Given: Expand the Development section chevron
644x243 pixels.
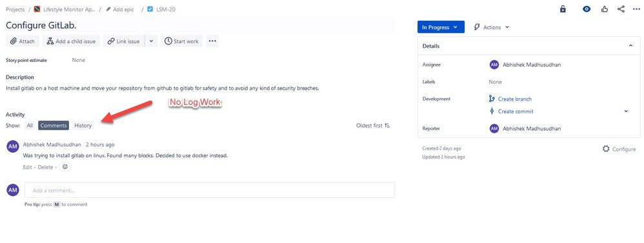Looking at the screenshot, I should (x=626, y=112).
